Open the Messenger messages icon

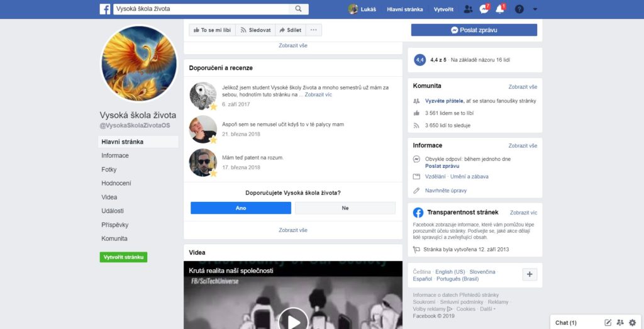pos(484,9)
